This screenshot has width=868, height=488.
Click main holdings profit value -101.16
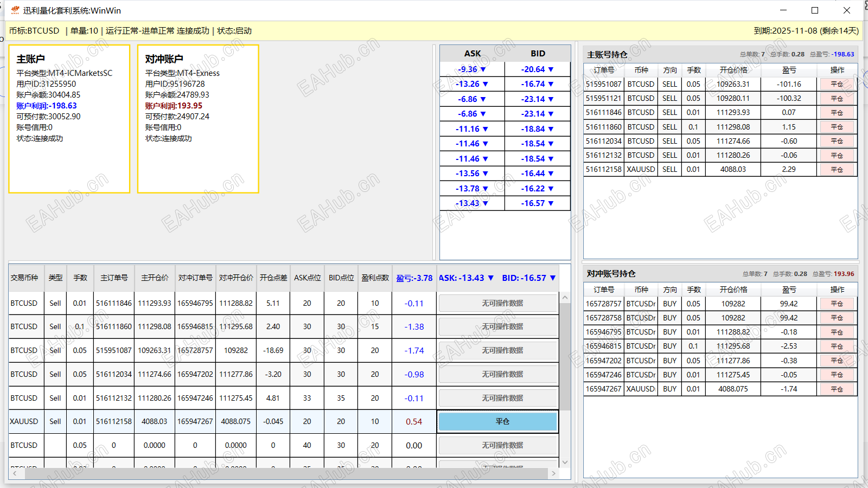pos(789,84)
